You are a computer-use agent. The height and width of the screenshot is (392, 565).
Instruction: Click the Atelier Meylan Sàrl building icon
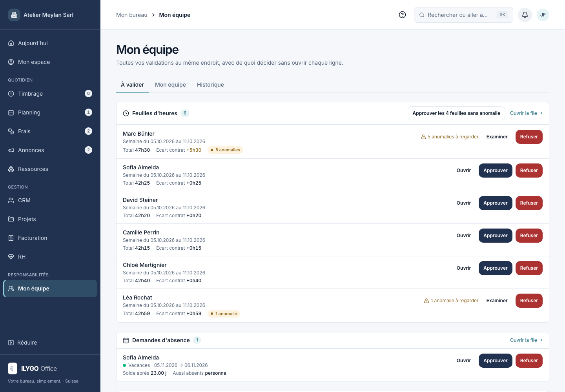pyautogui.click(x=14, y=15)
